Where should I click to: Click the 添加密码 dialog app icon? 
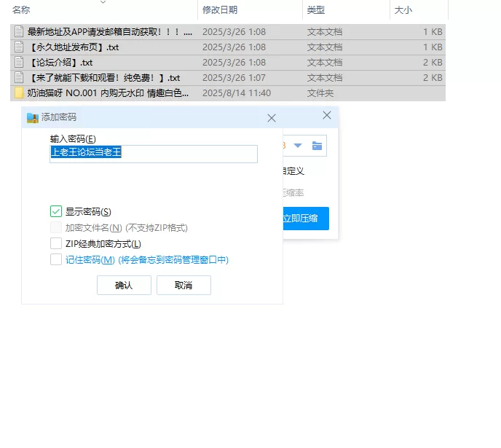(x=33, y=117)
